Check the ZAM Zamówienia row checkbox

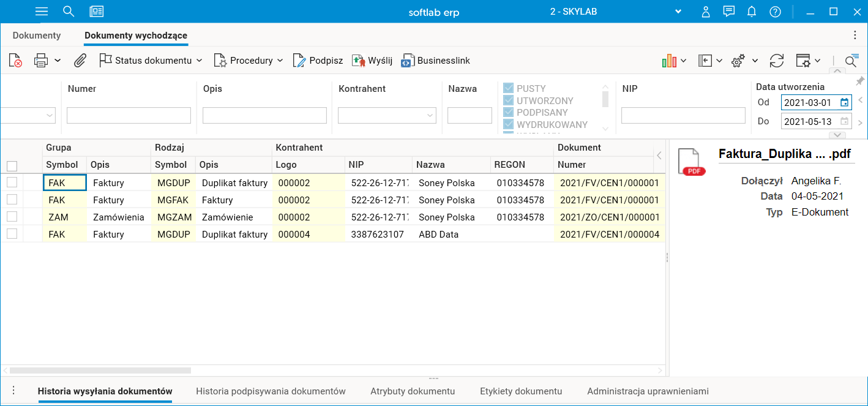[12, 217]
